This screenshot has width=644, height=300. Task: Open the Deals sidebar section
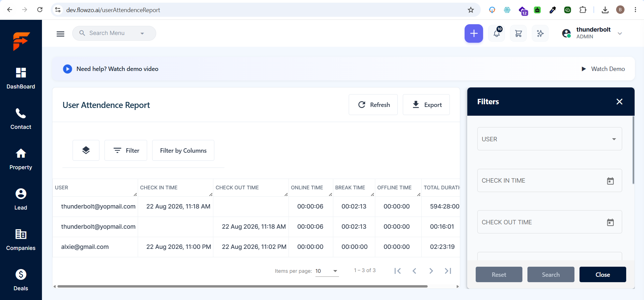(21, 280)
